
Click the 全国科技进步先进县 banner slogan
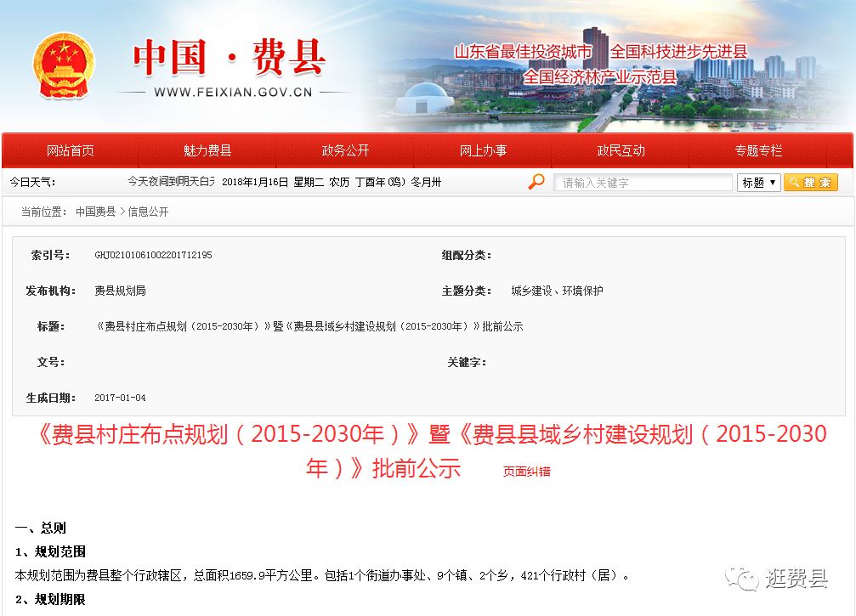tap(678, 52)
